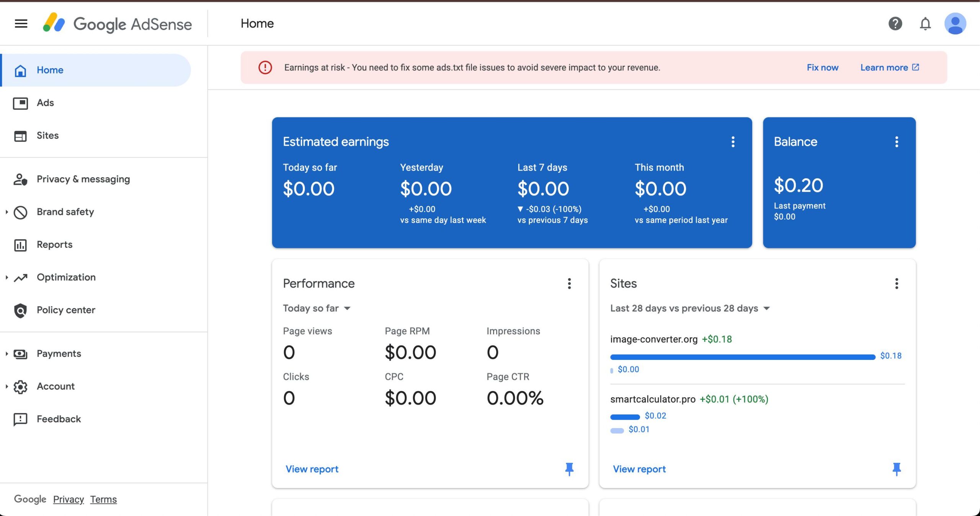Image resolution: width=980 pixels, height=516 pixels.
Task: Open the Privacy link in footer
Action: click(68, 499)
